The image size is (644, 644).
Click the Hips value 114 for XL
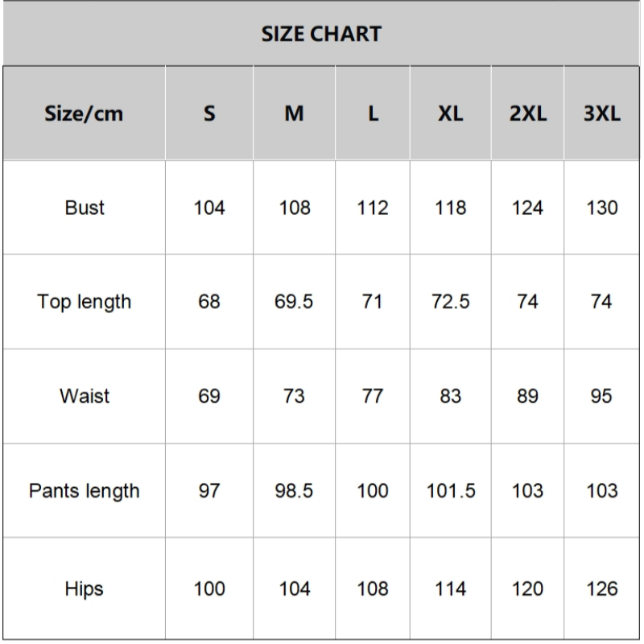point(450,588)
